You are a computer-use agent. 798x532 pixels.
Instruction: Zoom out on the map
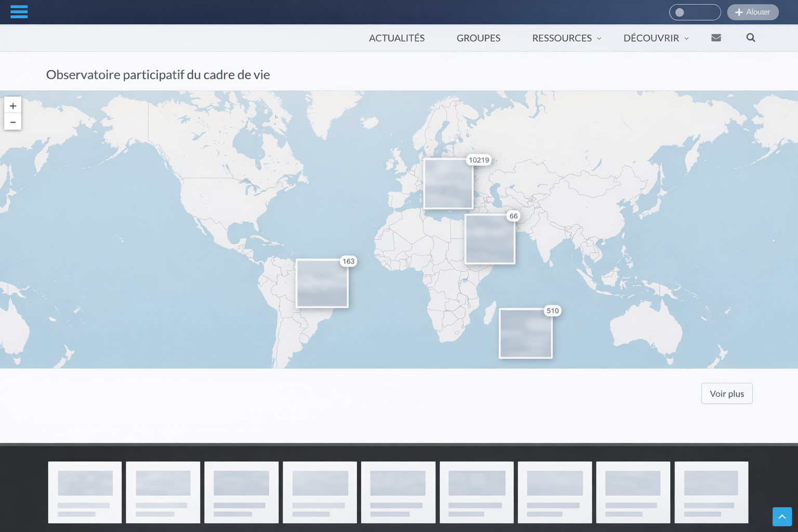(x=13, y=122)
